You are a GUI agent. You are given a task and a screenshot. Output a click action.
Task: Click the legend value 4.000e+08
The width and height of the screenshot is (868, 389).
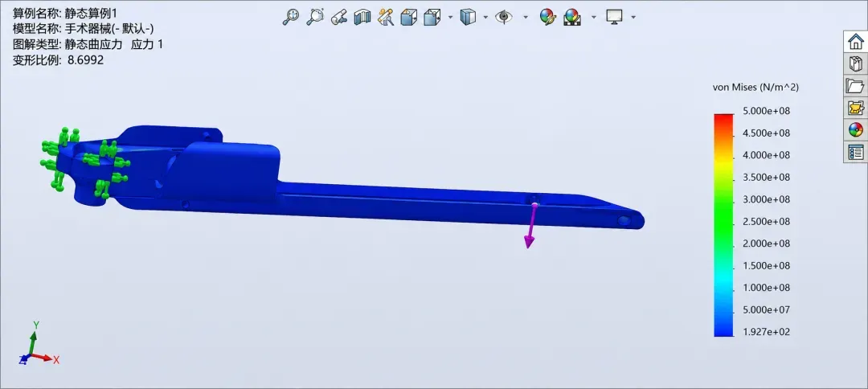pyautogui.click(x=766, y=155)
